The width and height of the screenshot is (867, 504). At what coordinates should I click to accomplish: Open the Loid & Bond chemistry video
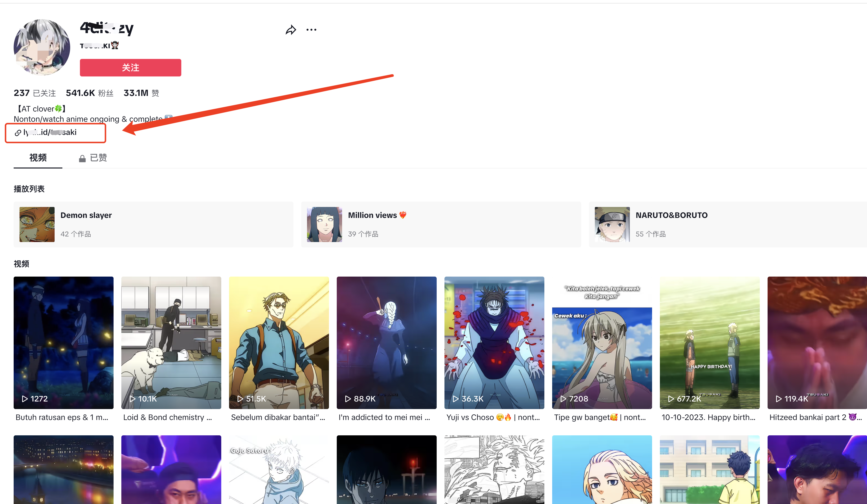point(171,342)
